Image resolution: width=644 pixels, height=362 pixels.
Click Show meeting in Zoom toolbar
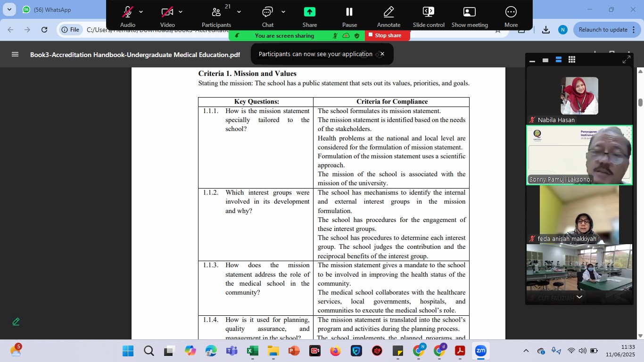(470, 16)
